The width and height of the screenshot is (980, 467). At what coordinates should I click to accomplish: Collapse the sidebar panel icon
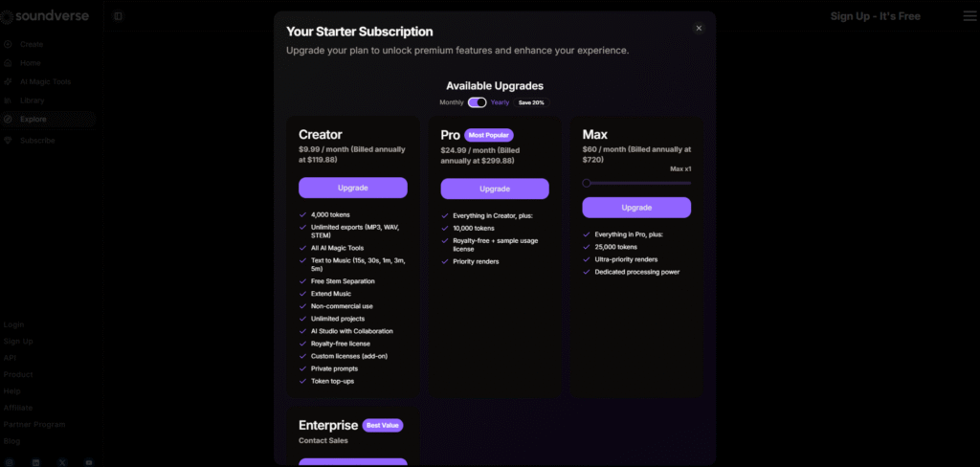point(118,16)
